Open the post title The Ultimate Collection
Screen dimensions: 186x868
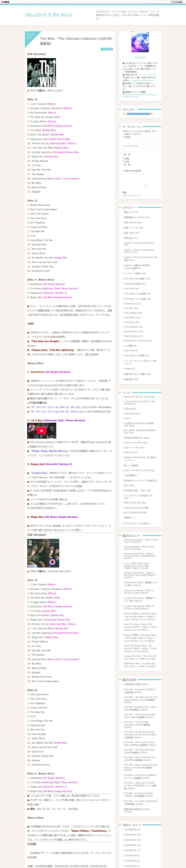coord(76,41)
